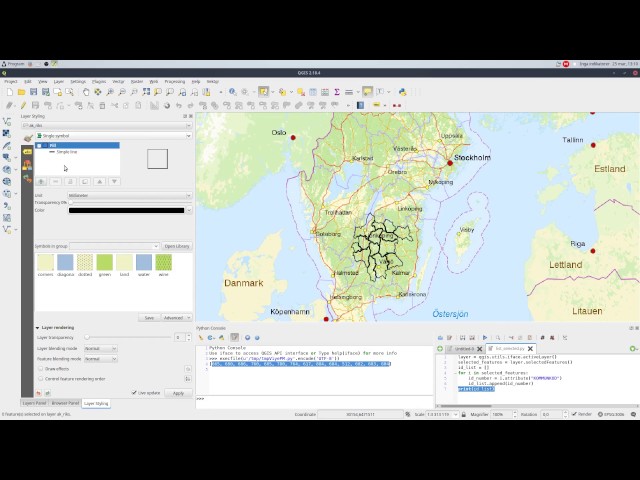Open the Single symbol renderer dropdown
The width and height of the screenshot is (640, 480).
[113, 136]
